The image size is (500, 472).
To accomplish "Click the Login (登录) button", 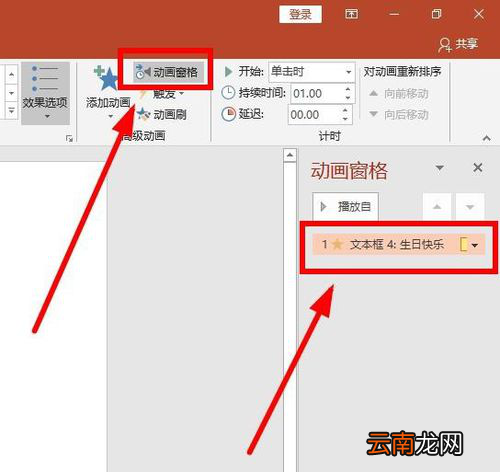I will click(300, 14).
